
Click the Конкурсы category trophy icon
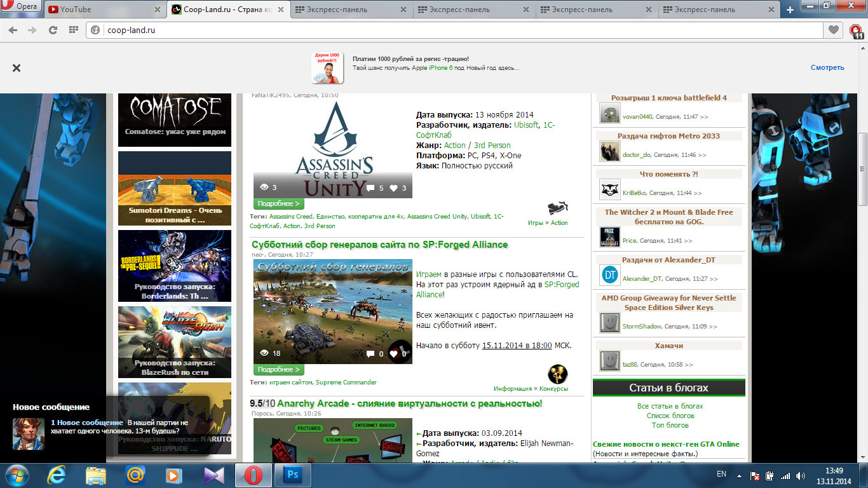[558, 374]
